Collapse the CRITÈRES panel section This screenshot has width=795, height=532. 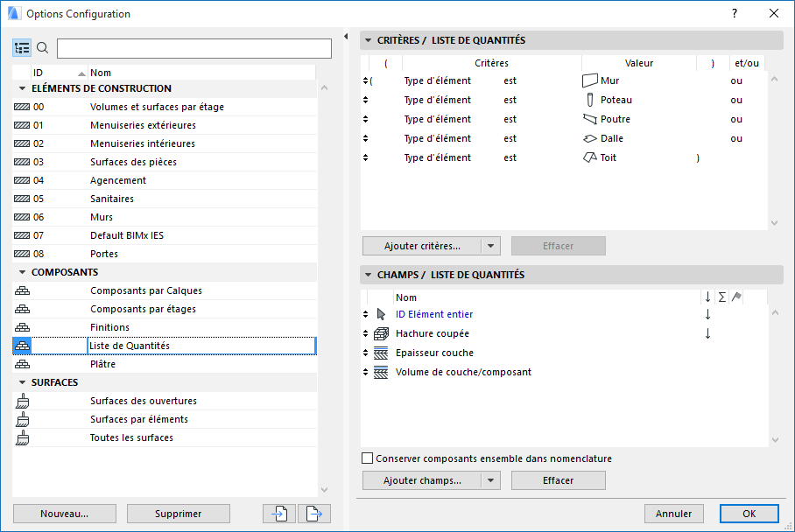pos(369,40)
